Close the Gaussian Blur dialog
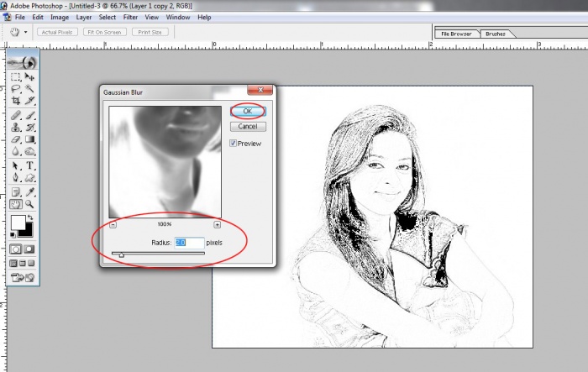 [x=260, y=90]
